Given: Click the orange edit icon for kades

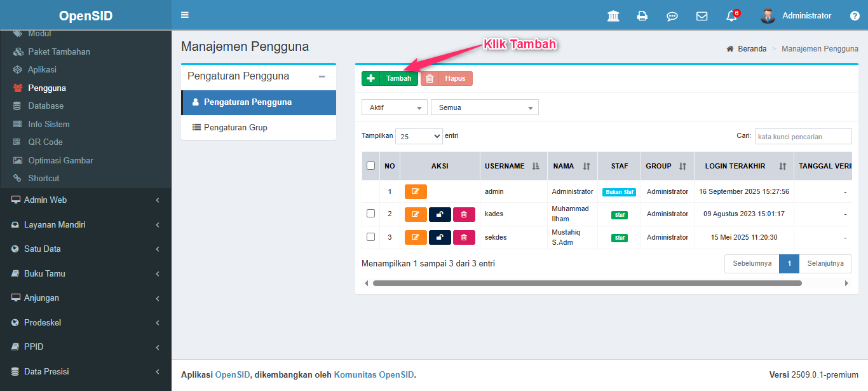Looking at the screenshot, I should click(416, 214).
